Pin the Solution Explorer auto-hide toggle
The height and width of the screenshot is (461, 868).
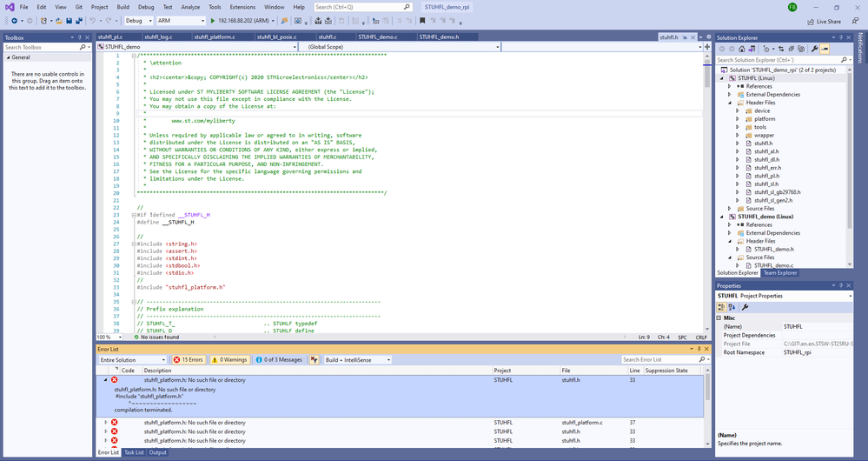(841, 37)
